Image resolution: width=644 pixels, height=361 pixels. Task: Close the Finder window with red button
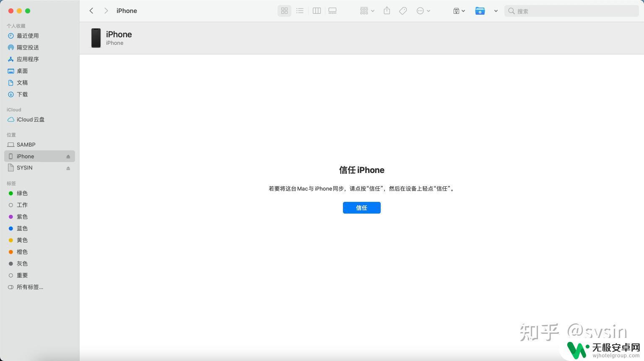click(11, 11)
